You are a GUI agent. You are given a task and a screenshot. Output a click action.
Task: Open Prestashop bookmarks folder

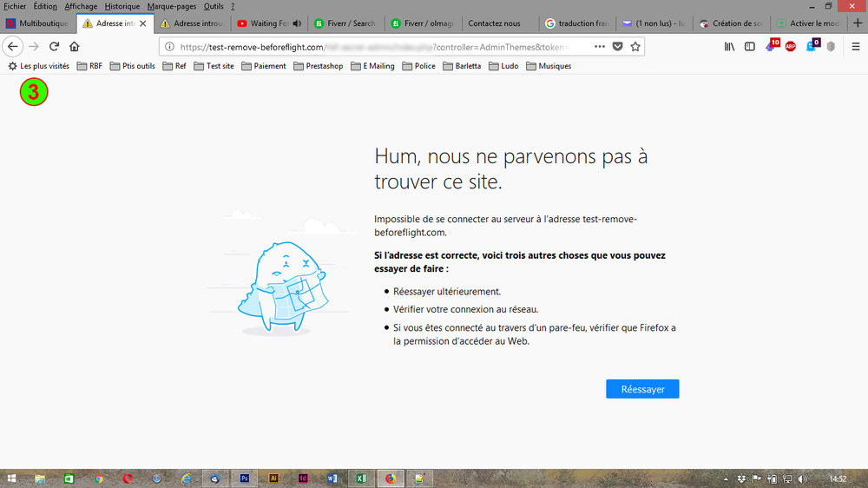pos(319,66)
